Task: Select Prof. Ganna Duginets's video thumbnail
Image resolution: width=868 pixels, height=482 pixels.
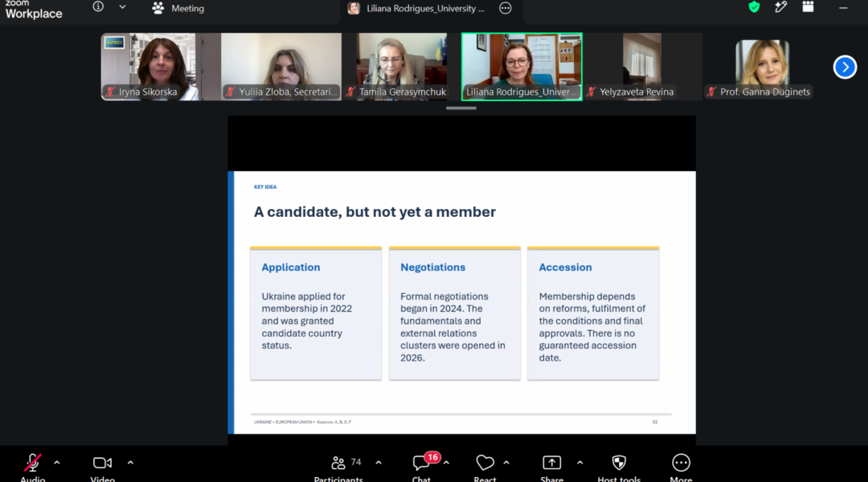Action: (x=762, y=67)
